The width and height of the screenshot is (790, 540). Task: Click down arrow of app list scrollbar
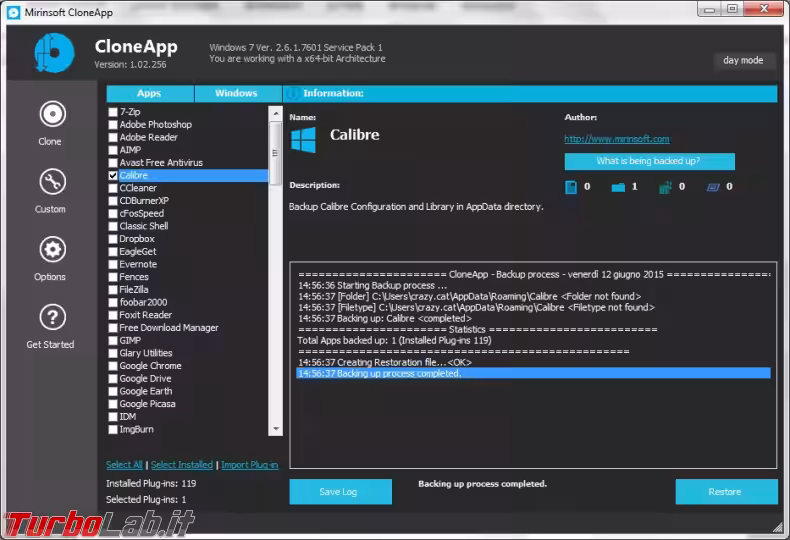tap(276, 429)
